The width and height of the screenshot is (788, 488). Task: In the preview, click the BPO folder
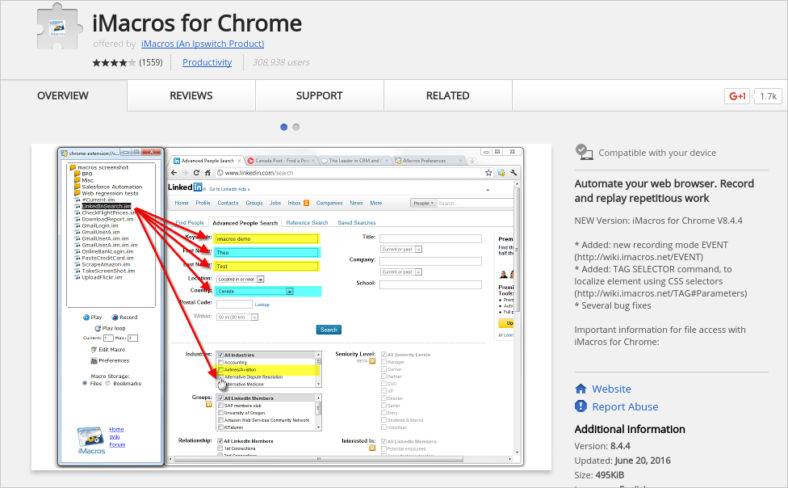pos(83,173)
